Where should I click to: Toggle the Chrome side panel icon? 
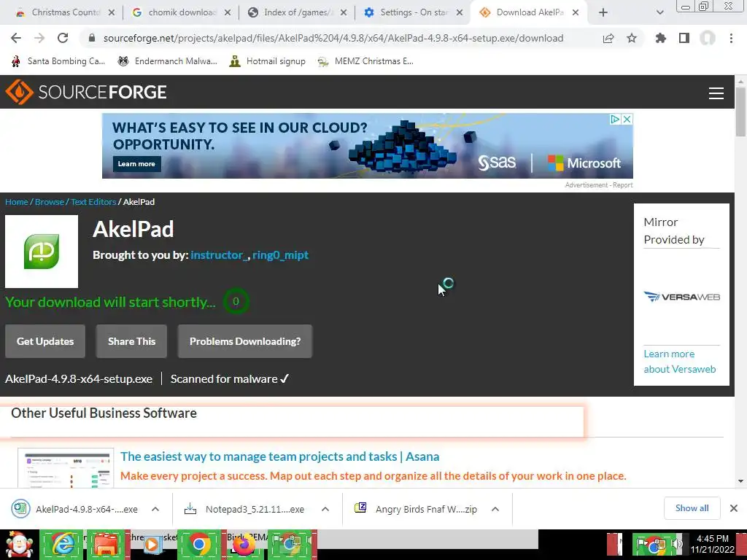pyautogui.click(x=684, y=38)
